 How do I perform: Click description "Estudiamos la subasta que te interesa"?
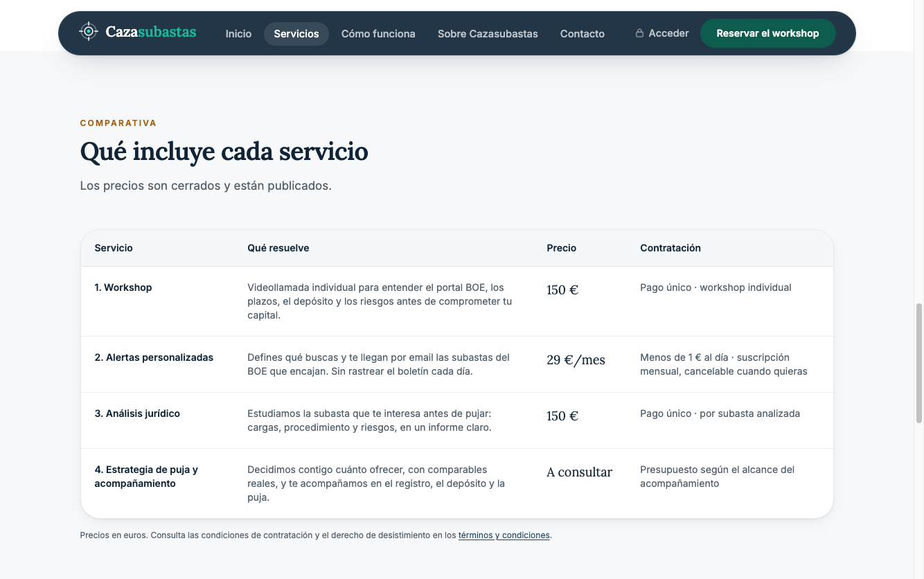tap(369, 420)
